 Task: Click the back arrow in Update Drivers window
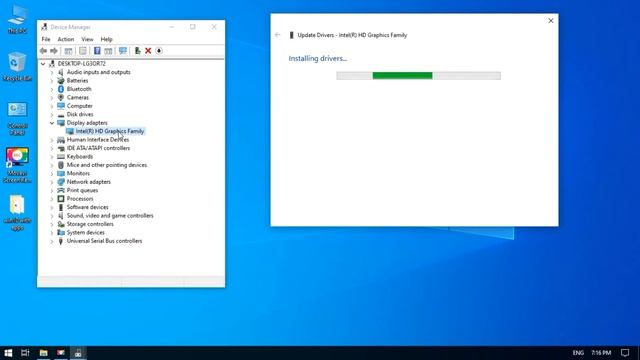pos(278,35)
